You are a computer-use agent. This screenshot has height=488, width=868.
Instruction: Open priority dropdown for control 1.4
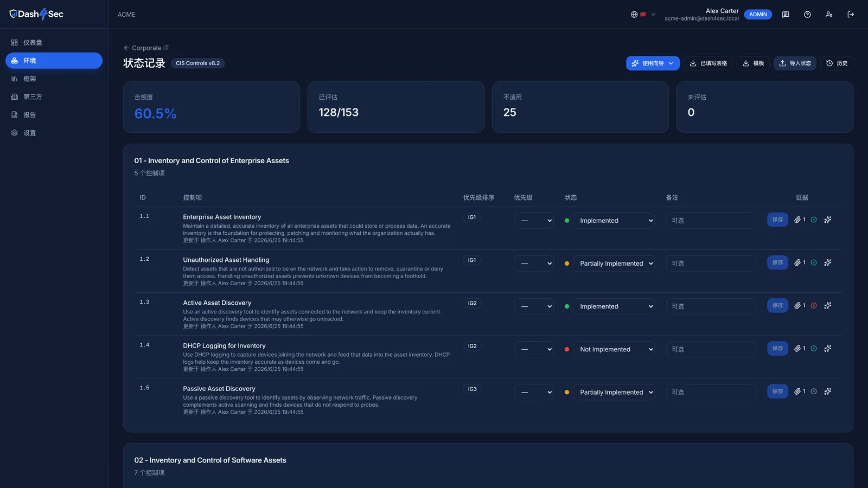pyautogui.click(x=534, y=349)
